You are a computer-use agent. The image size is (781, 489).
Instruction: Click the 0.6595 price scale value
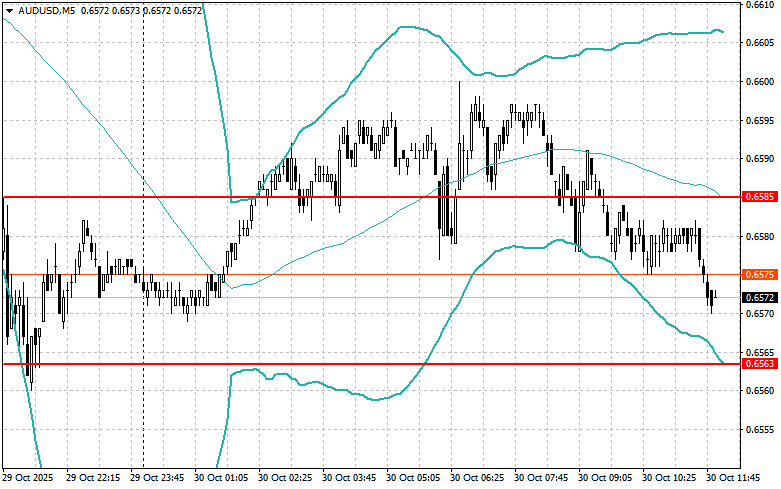pos(760,120)
